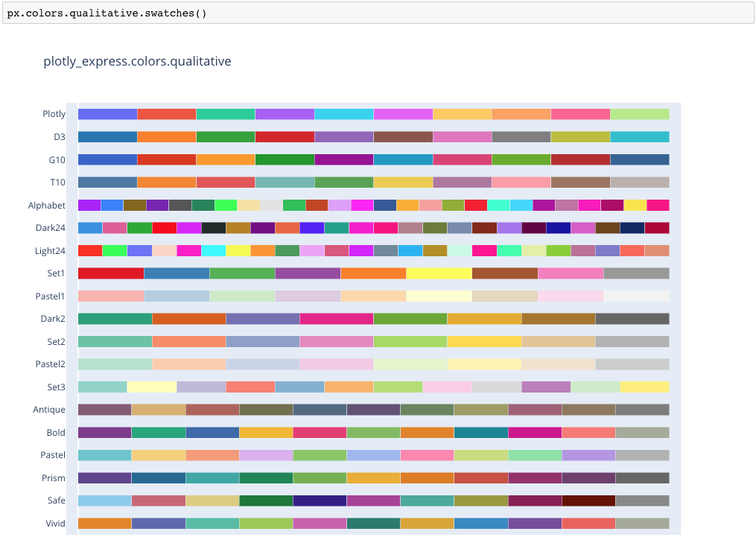Pick the magenta swatch in the Dark2 row

point(337,319)
